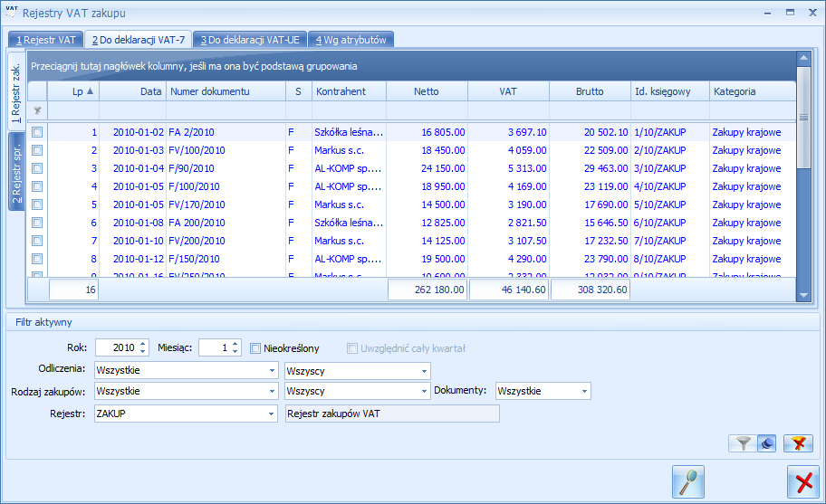This screenshot has width=826, height=504.
Task: Select vertical tab 1 Rejestr zak.
Action: tap(16, 92)
